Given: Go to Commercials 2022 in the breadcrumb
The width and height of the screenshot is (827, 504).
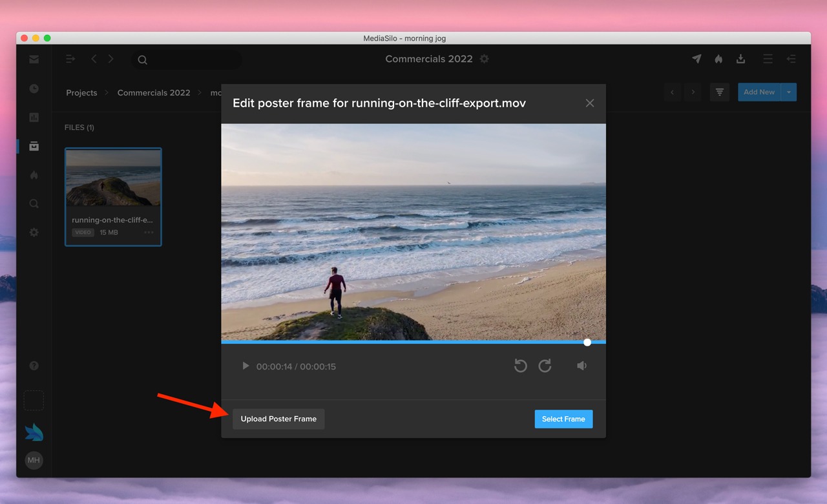Looking at the screenshot, I should (154, 92).
